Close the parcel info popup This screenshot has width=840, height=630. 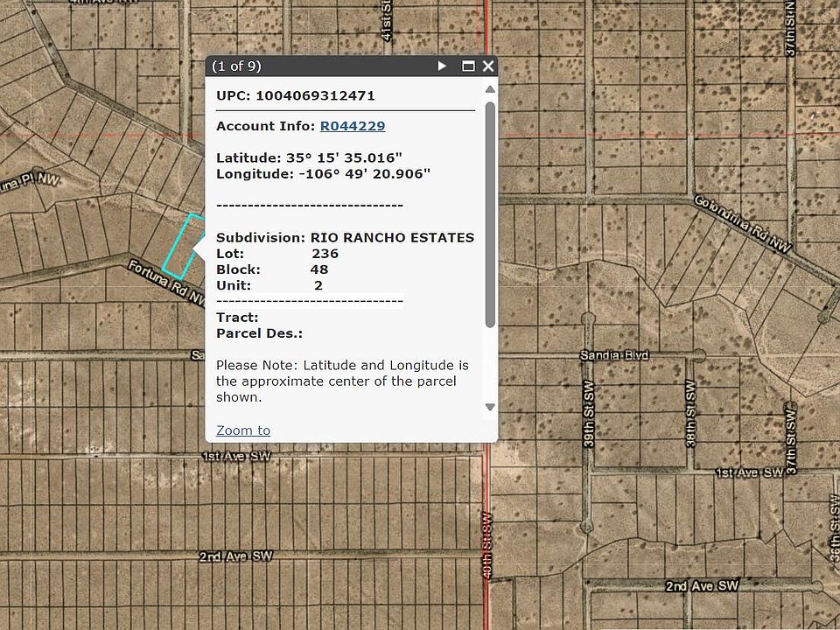pyautogui.click(x=488, y=66)
